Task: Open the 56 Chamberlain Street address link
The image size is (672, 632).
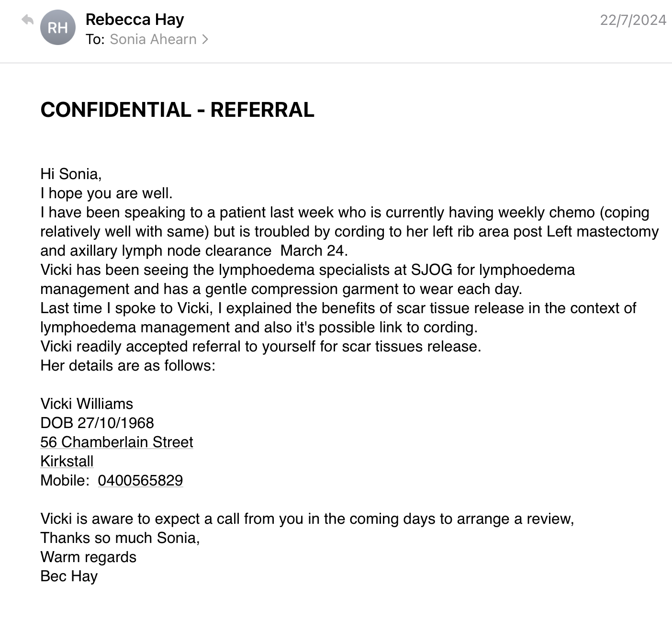Action: pyautogui.click(x=117, y=442)
